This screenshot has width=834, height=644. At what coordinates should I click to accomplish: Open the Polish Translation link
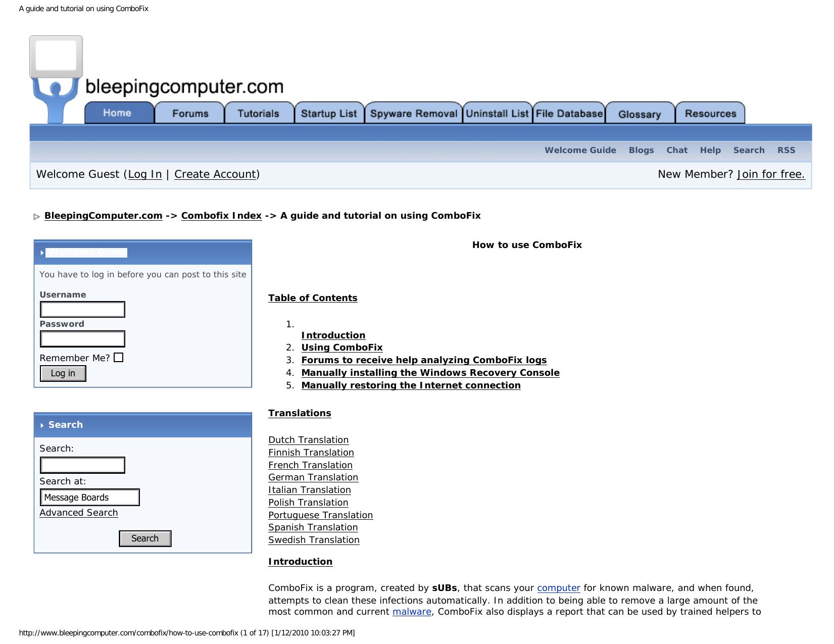tap(308, 503)
